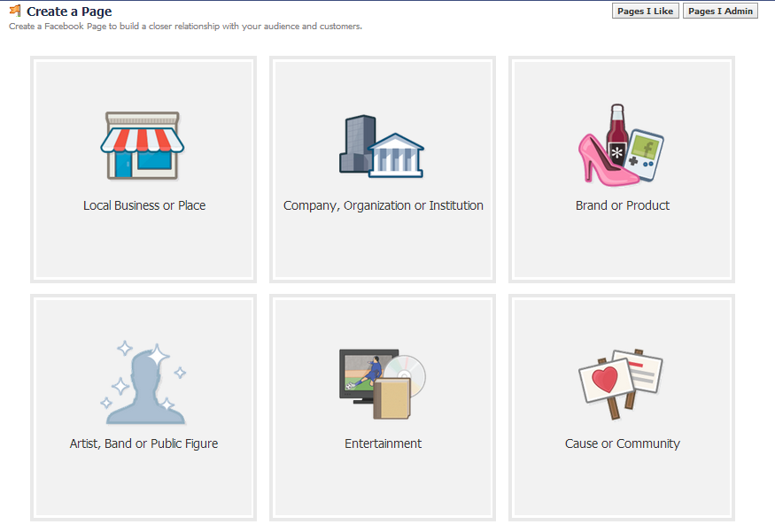
Task: Click the Local Business or Place label text
Action: click(143, 204)
